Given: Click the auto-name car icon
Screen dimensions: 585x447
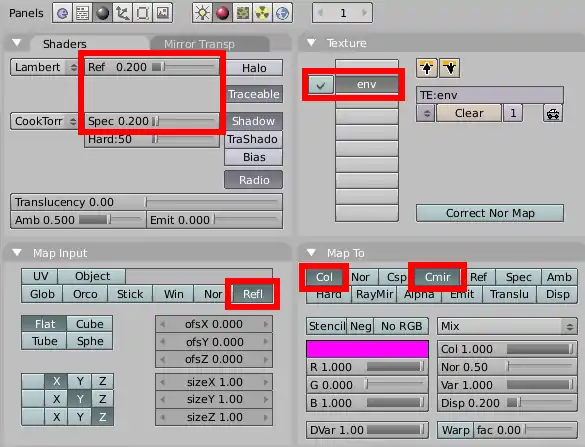Looking at the screenshot, I should pyautogui.click(x=553, y=113).
